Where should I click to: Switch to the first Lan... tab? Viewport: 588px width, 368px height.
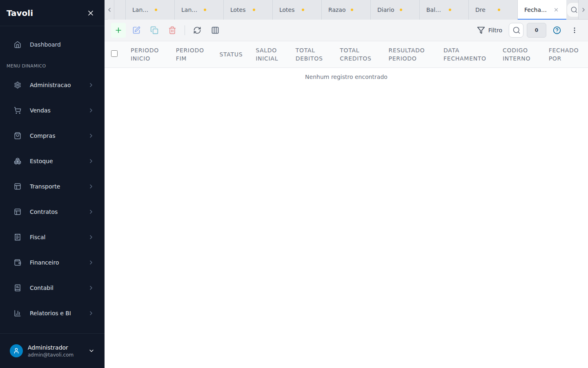150,10
